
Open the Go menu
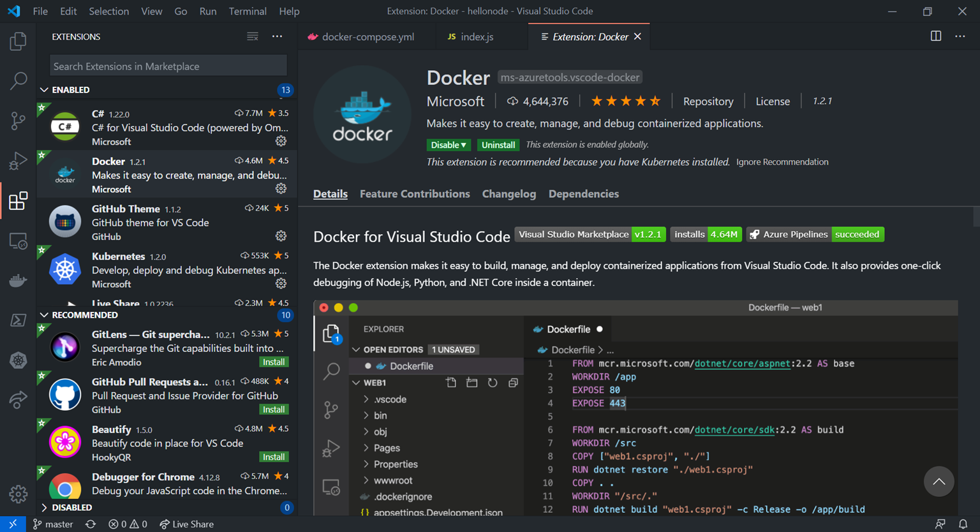pos(181,11)
